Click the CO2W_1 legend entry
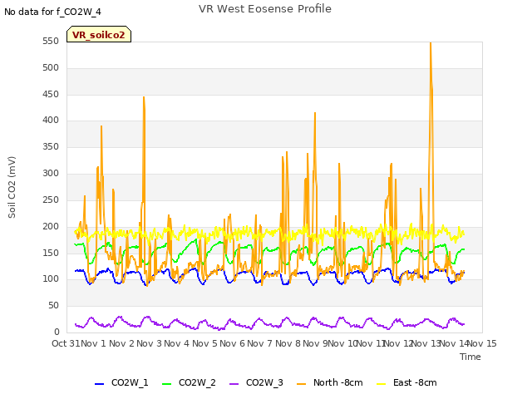Image resolution: width=532 pixels, height=399 pixels. coord(121,382)
